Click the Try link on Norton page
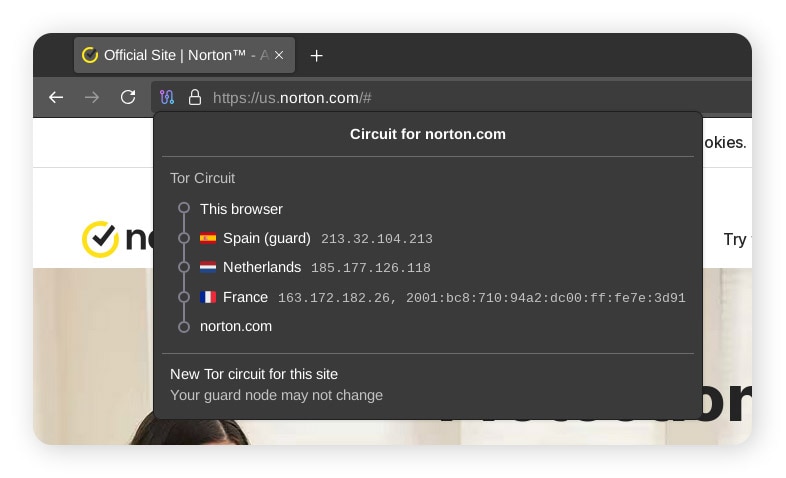The image size is (786, 478). click(734, 239)
